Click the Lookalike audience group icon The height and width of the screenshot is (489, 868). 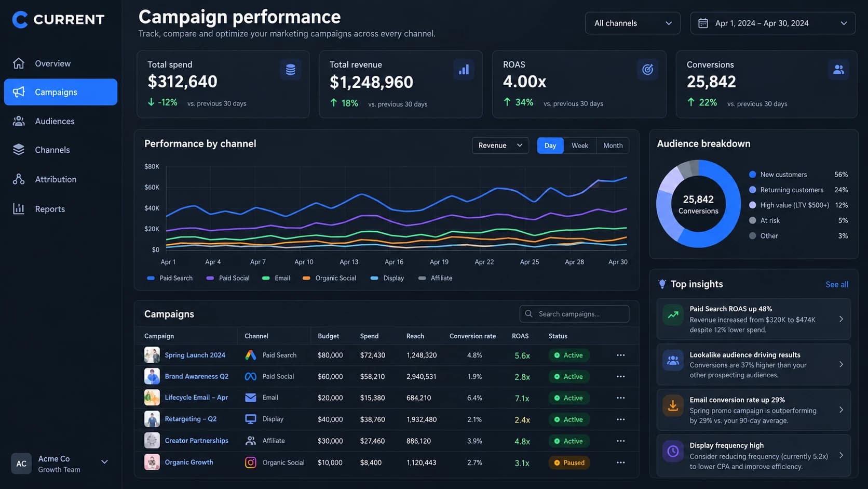click(x=673, y=360)
